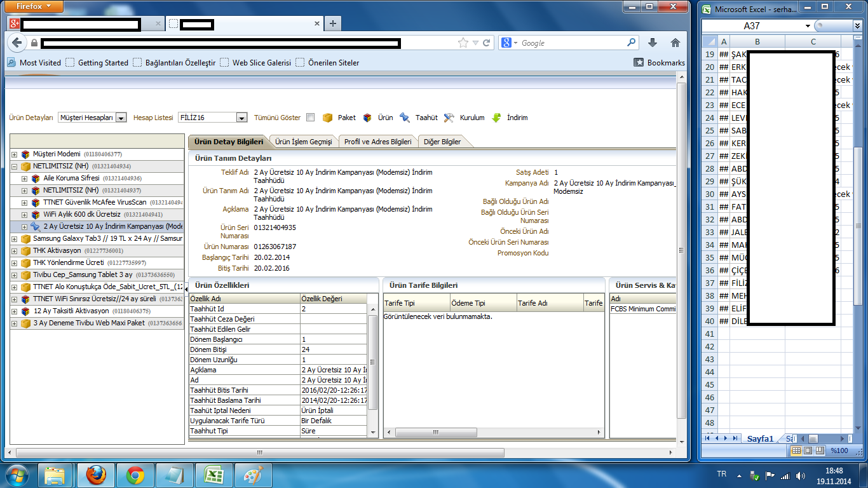Viewport: 868px width, 488px height.
Task: Click the Taahhüt pin icon in toolbar
Action: click(x=405, y=118)
